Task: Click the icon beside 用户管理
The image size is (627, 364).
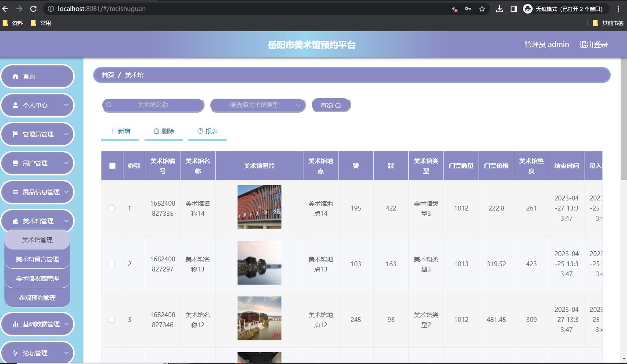Action: 15,163
